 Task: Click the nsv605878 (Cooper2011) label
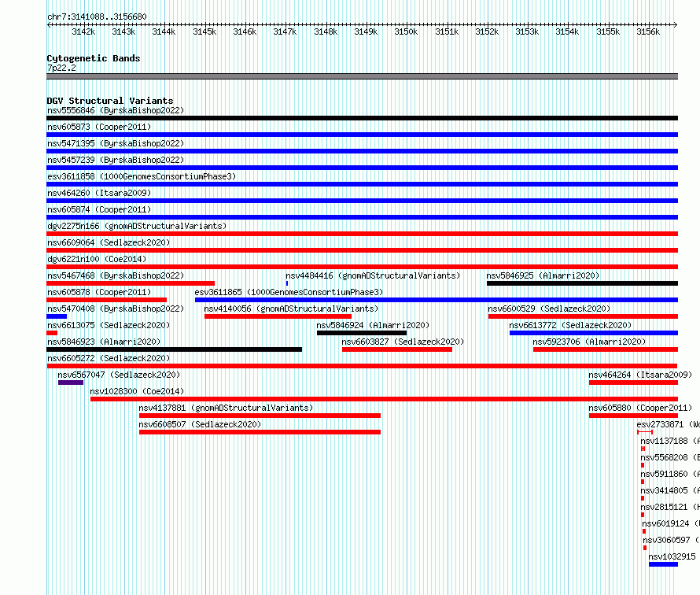99,292
